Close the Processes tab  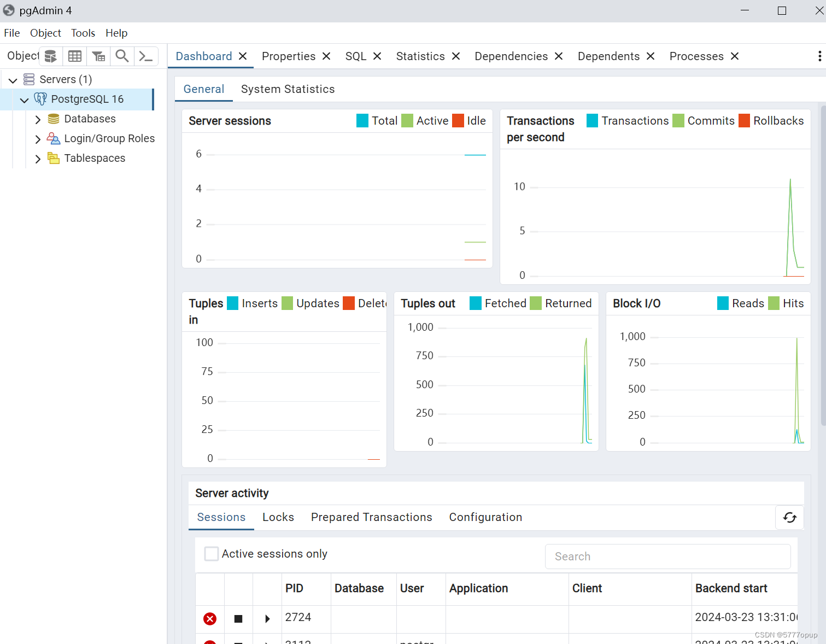(x=735, y=56)
